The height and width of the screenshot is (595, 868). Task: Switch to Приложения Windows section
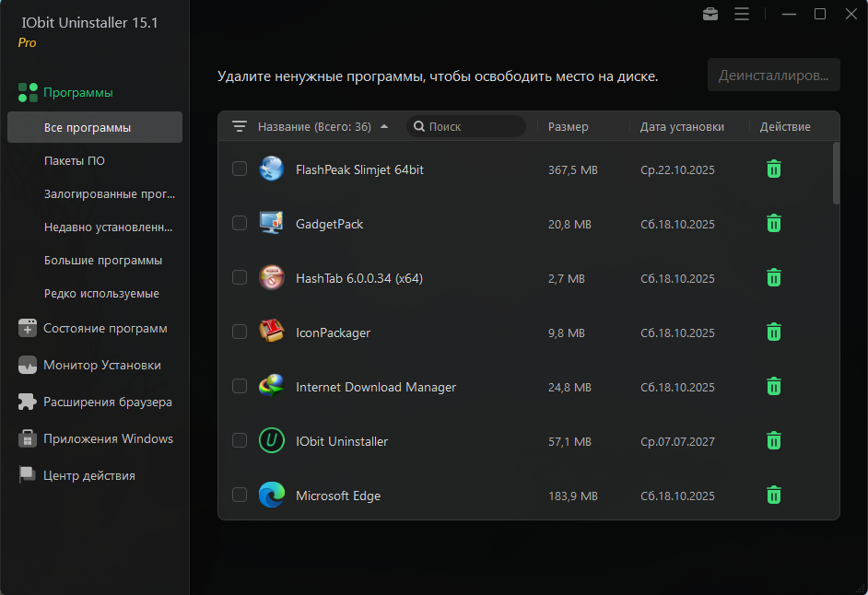(x=108, y=439)
